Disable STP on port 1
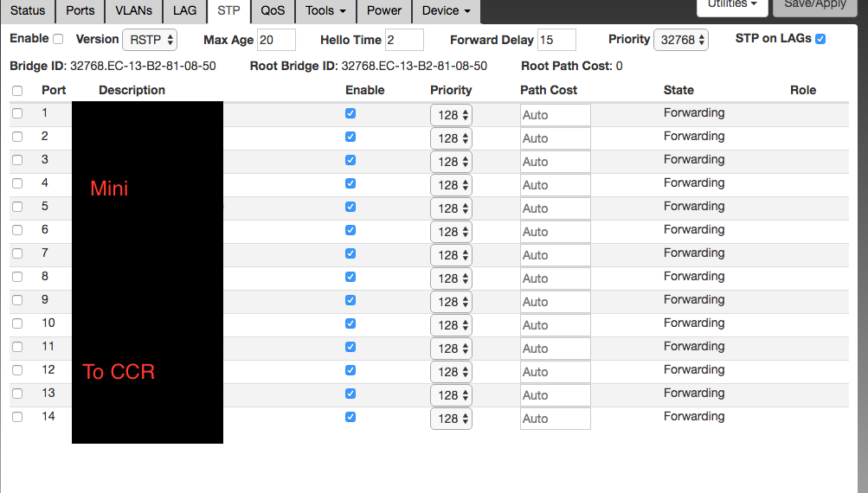 pos(350,113)
